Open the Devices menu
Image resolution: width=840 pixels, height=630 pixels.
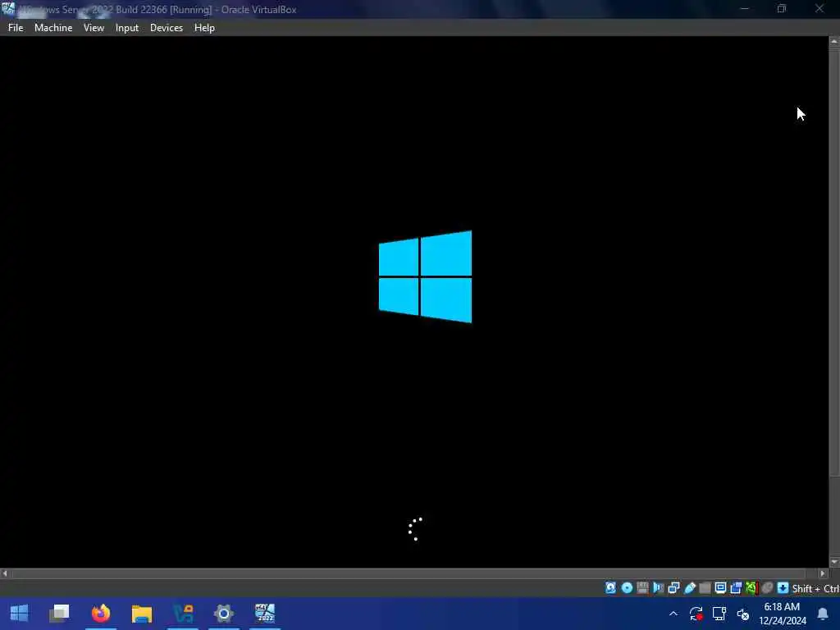click(166, 28)
